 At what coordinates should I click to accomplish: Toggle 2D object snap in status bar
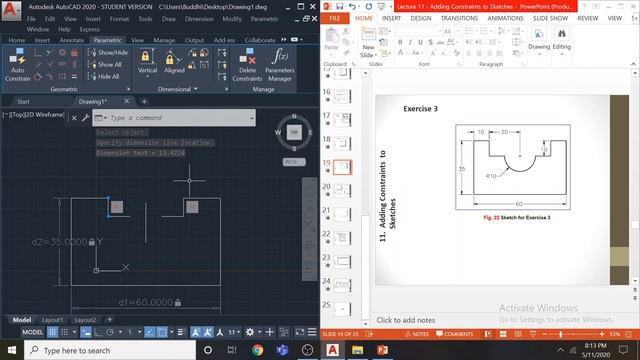pyautogui.click(x=162, y=332)
